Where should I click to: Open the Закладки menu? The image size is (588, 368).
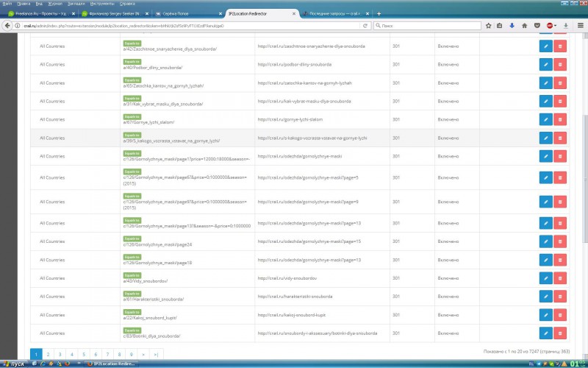pyautogui.click(x=76, y=4)
